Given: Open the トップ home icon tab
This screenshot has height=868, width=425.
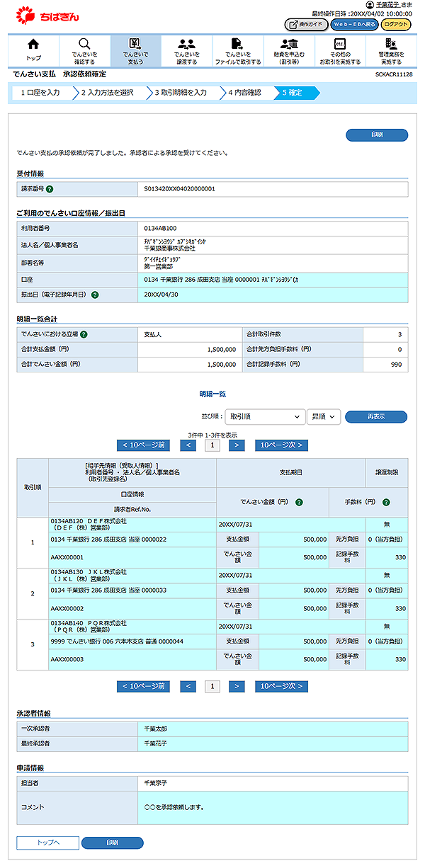Looking at the screenshot, I should [x=33, y=51].
